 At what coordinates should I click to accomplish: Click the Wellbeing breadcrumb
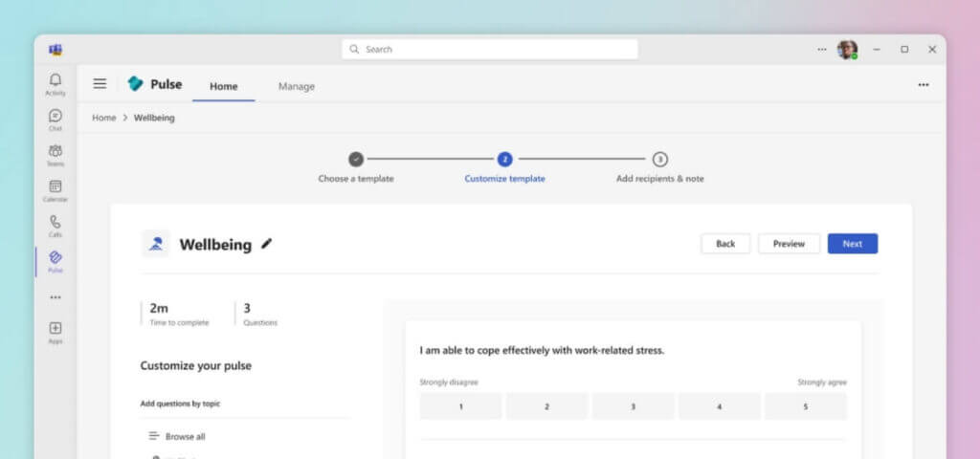click(154, 118)
